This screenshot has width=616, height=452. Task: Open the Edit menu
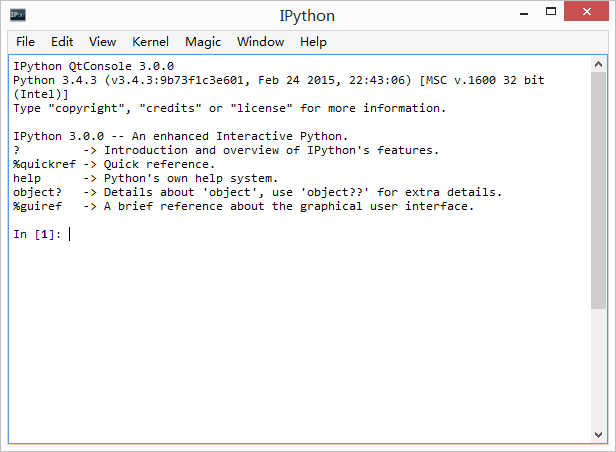click(x=62, y=42)
